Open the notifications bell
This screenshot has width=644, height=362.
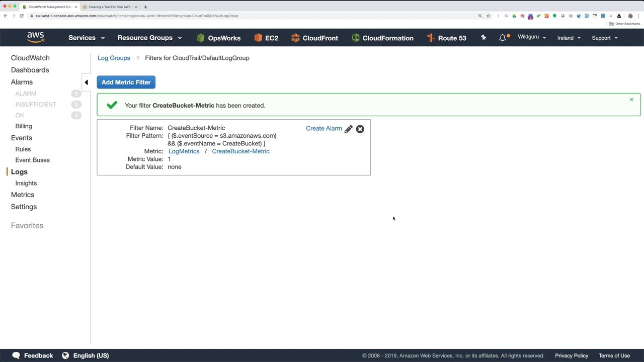tap(503, 38)
